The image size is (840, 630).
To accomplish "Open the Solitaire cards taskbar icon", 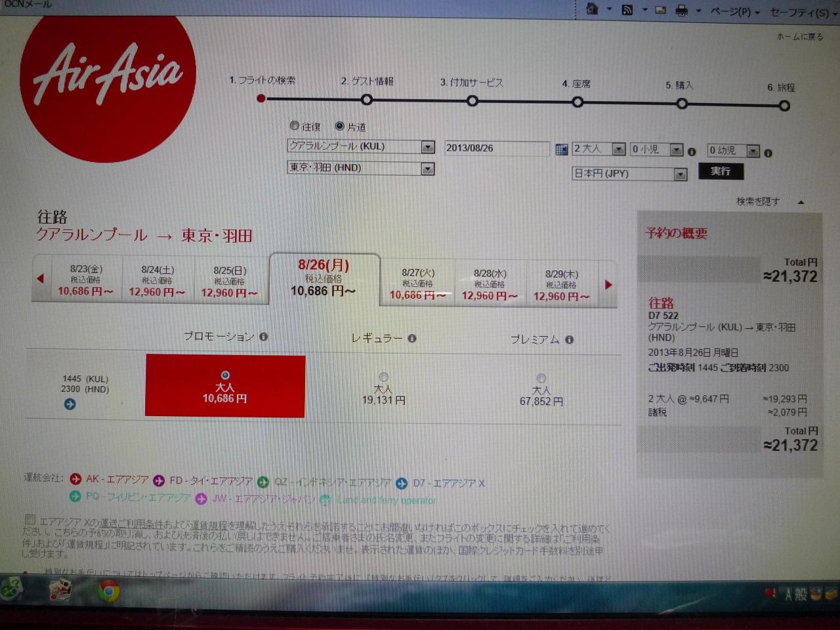I will click(61, 590).
